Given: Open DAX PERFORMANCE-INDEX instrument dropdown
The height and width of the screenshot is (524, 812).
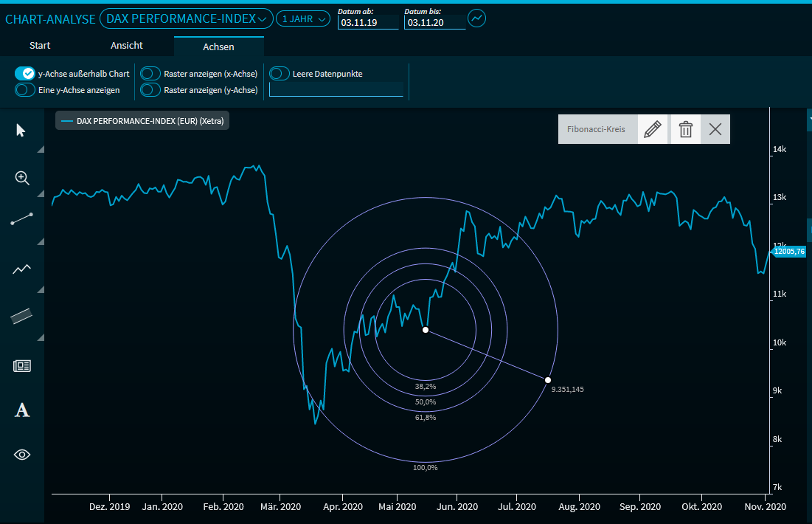Looking at the screenshot, I should [186, 18].
